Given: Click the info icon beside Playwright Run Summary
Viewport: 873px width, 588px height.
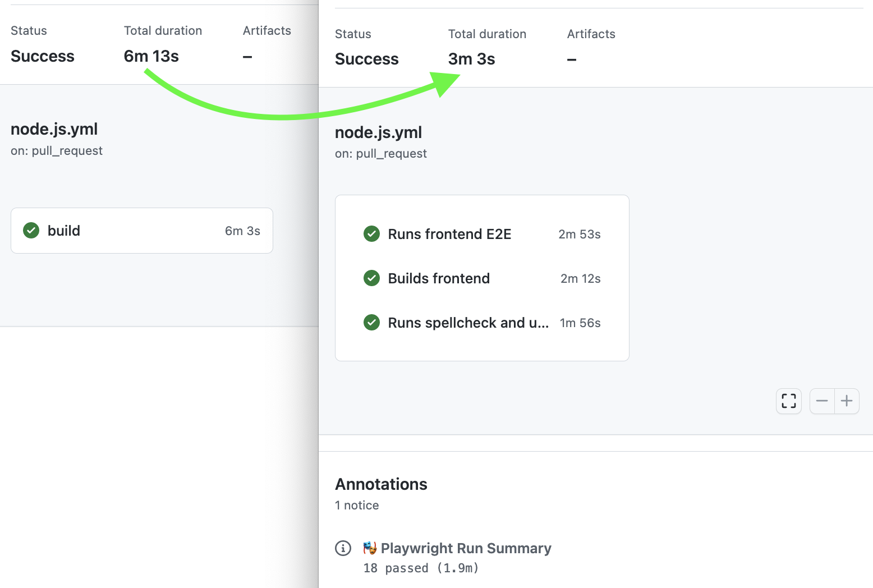Looking at the screenshot, I should click(343, 548).
